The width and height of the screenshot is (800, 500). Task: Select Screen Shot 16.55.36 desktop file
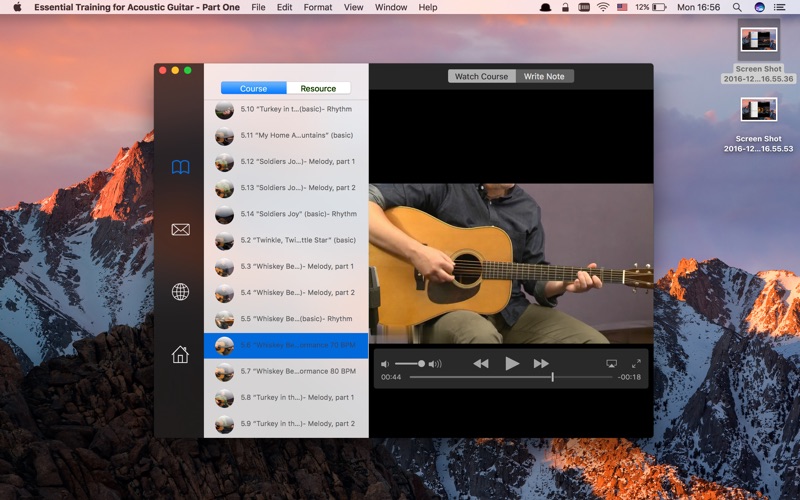point(759,52)
